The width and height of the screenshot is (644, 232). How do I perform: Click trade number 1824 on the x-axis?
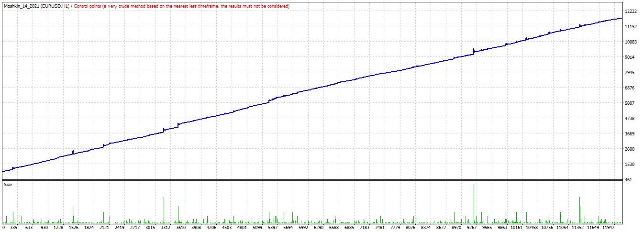click(x=89, y=228)
